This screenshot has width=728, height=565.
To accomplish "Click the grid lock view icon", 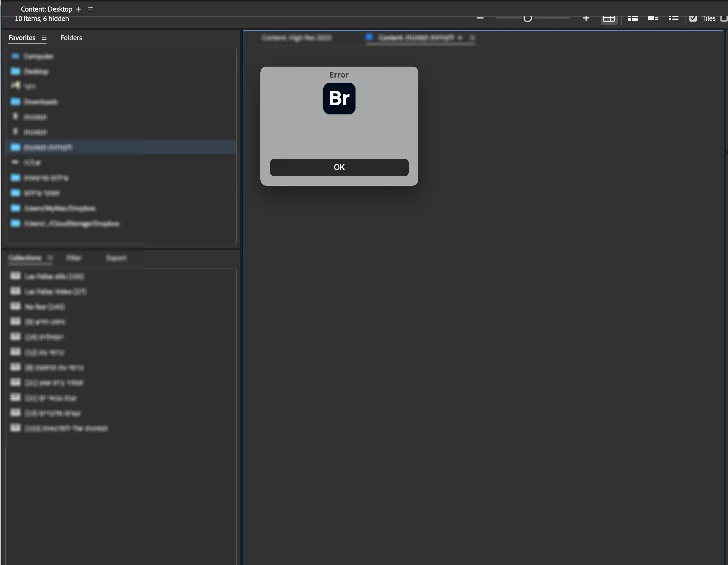I will (609, 19).
